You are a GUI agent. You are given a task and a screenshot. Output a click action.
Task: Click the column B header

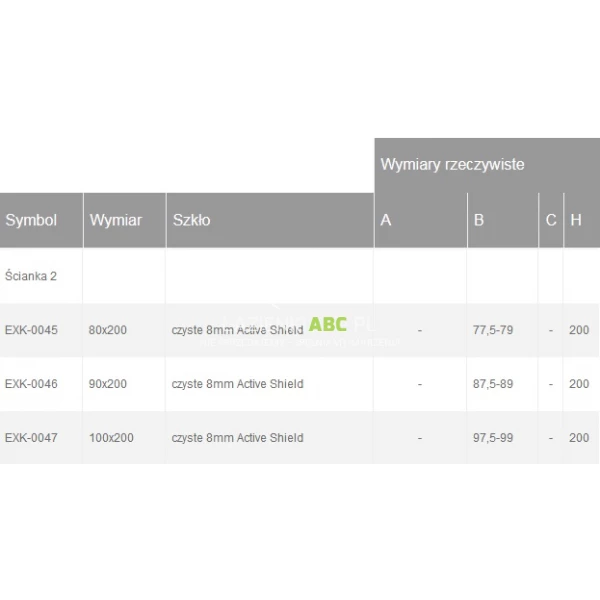[479, 220]
